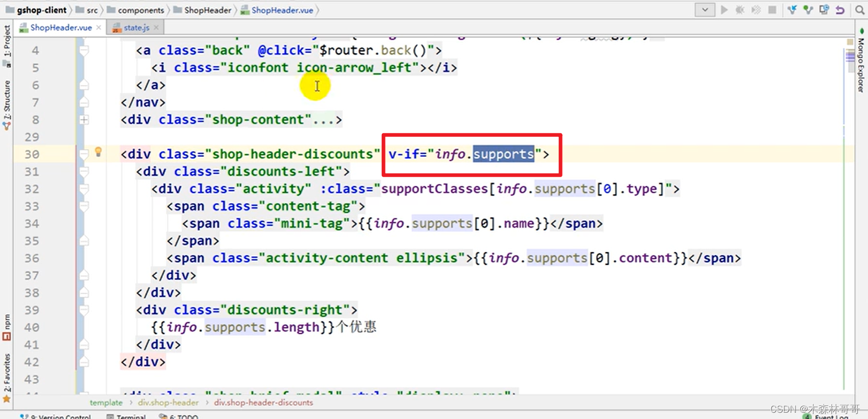
Task: Open the 2: Favorites tool window
Action: point(7,377)
